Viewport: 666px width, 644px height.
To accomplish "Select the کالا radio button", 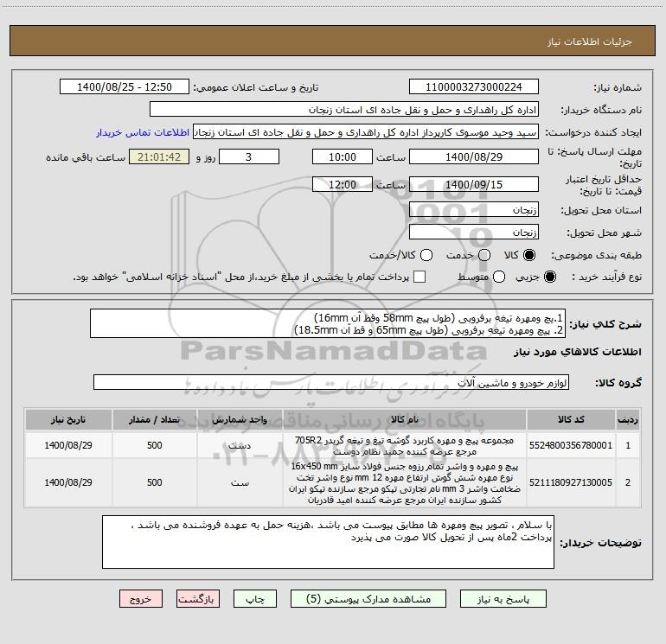I will click(529, 255).
